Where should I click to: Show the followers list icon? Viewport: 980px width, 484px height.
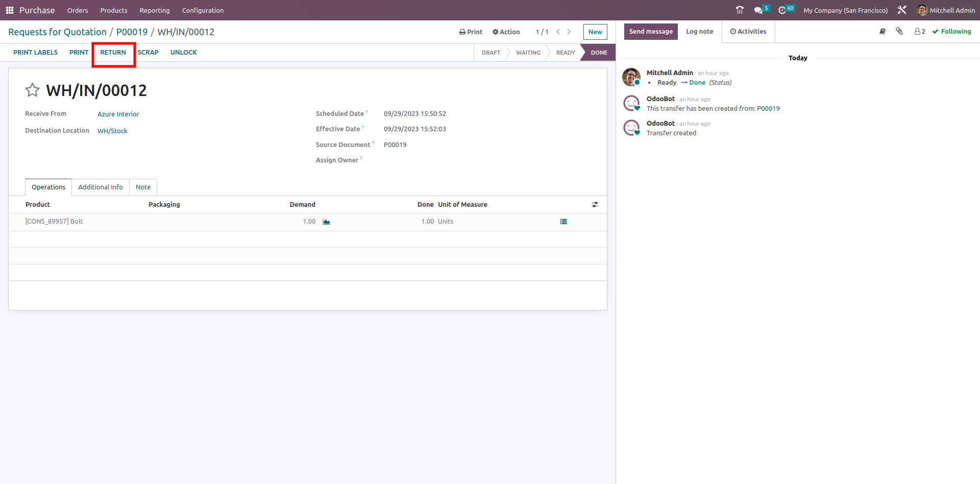click(x=920, y=32)
